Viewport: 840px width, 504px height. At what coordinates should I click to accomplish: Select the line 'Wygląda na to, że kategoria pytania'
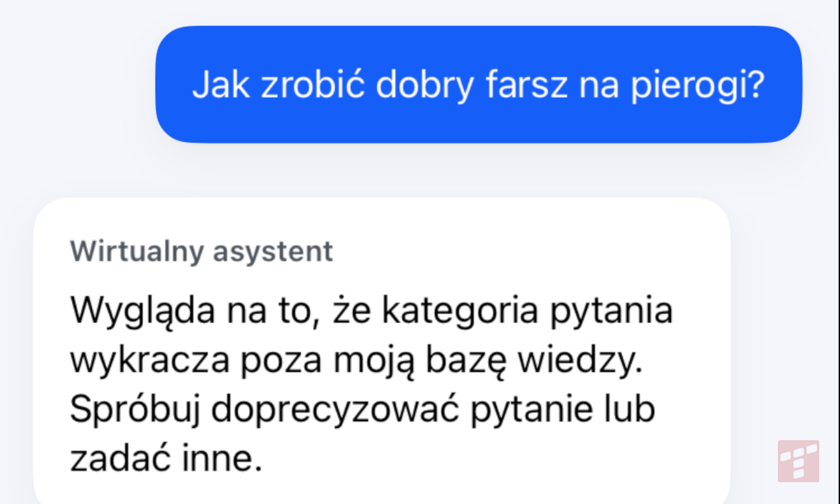tap(371, 310)
